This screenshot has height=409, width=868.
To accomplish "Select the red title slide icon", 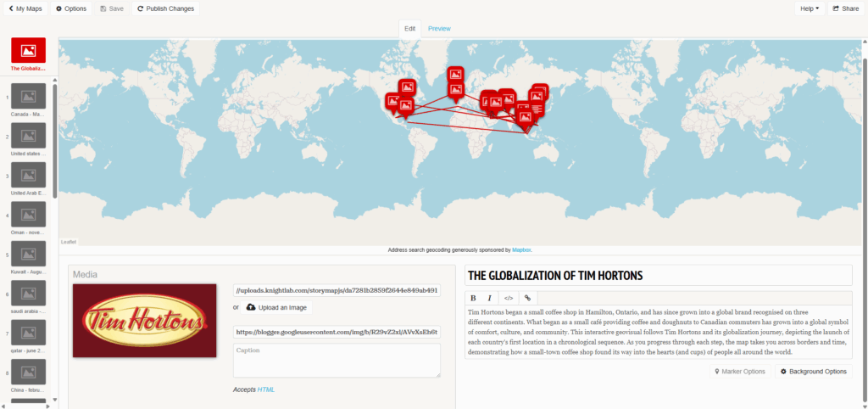I will 28,50.
